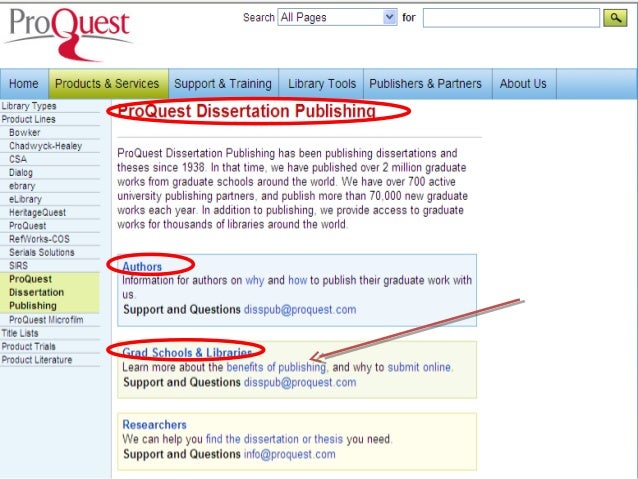
Task: Select SIRS in sidebar
Action: click(x=18, y=266)
